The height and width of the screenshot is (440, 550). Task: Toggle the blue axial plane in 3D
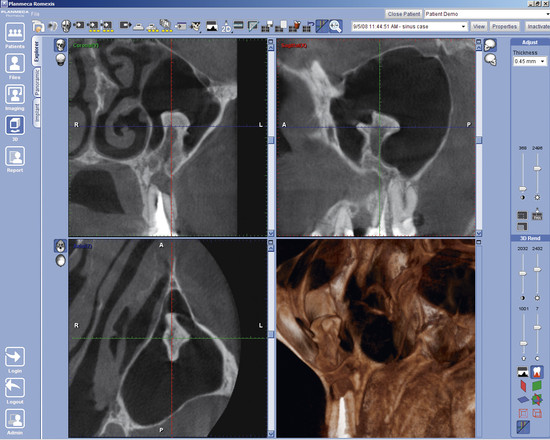pyautogui.click(x=523, y=399)
